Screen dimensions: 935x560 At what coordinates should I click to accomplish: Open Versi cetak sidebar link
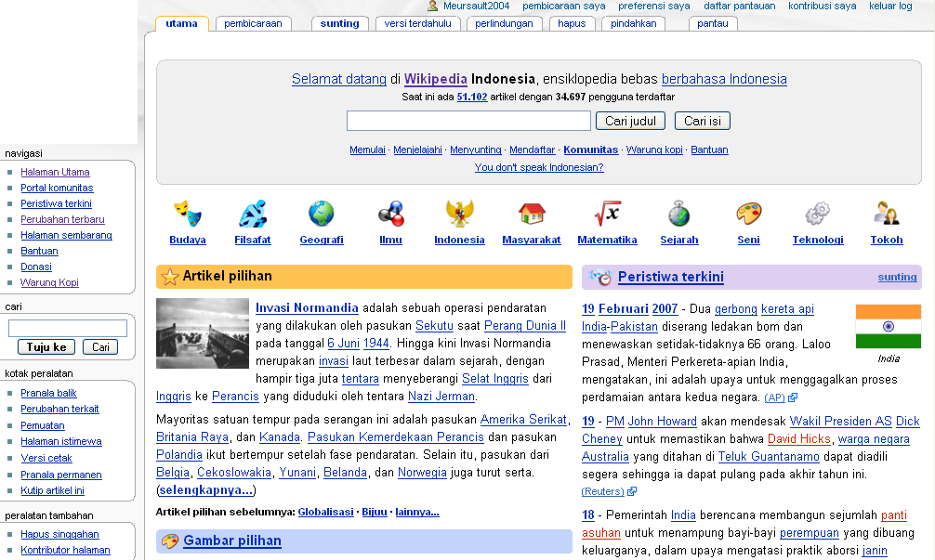[46, 458]
